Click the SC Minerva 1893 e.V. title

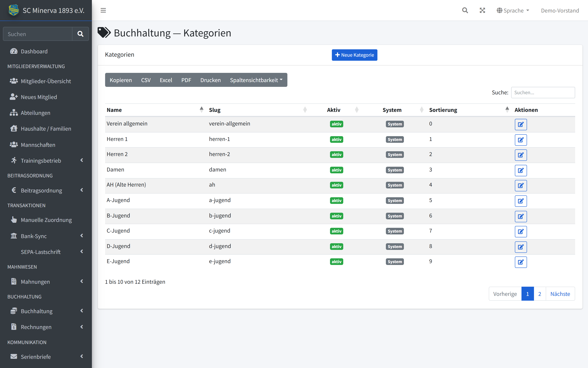(x=53, y=10)
